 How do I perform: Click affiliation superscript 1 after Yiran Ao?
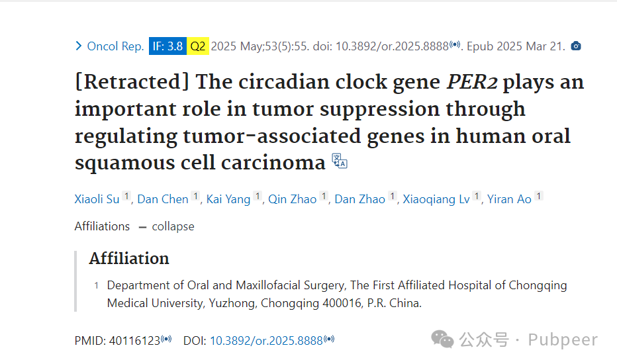[x=539, y=196]
